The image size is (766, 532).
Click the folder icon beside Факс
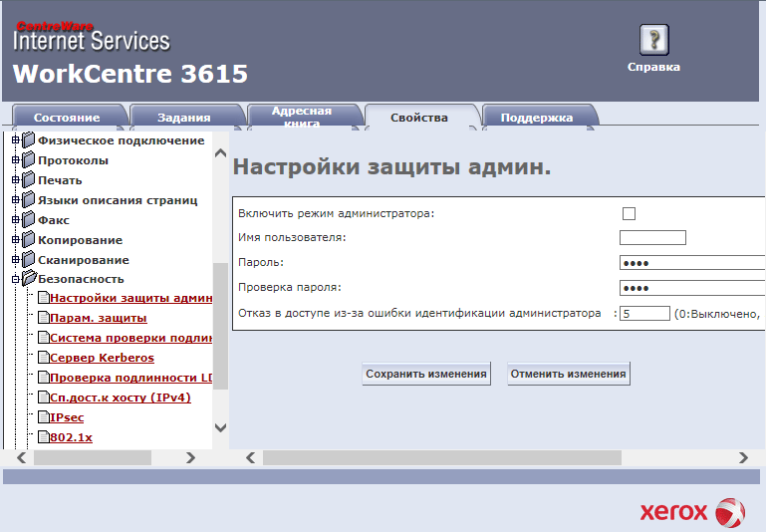[x=29, y=220]
